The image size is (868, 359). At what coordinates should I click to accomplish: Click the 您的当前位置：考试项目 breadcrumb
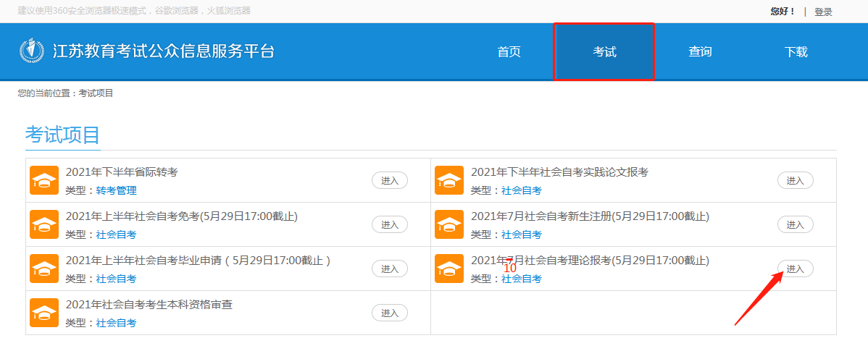tap(65, 93)
